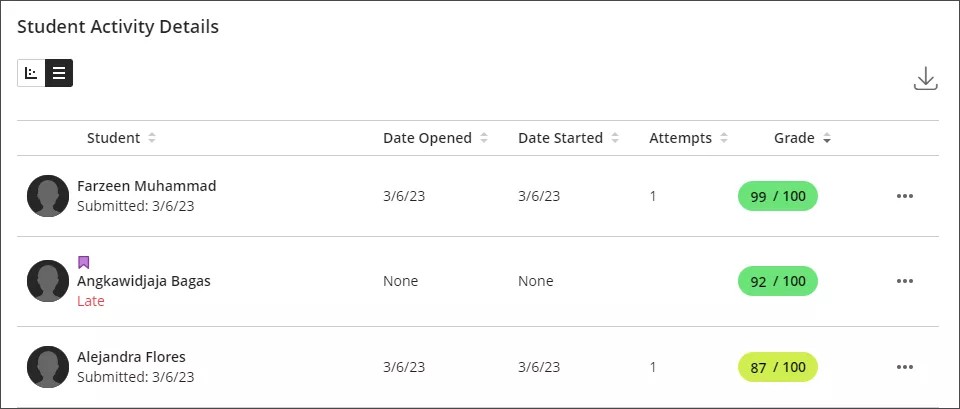Open the yellow 87 / 100 grade pill

click(777, 367)
